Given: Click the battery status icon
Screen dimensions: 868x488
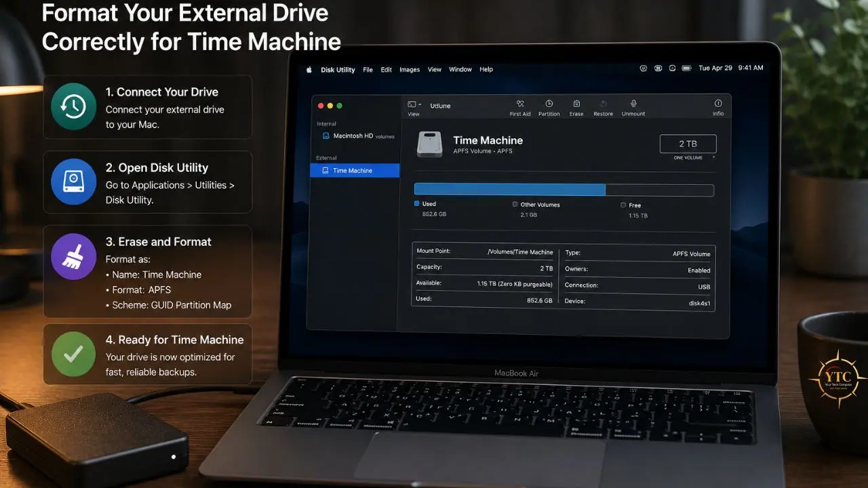Looking at the screenshot, I should tap(686, 68).
